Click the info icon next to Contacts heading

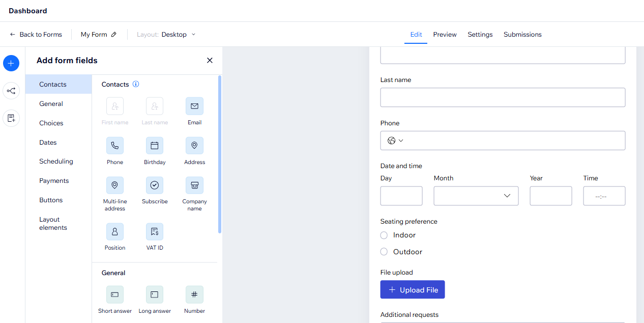point(136,84)
